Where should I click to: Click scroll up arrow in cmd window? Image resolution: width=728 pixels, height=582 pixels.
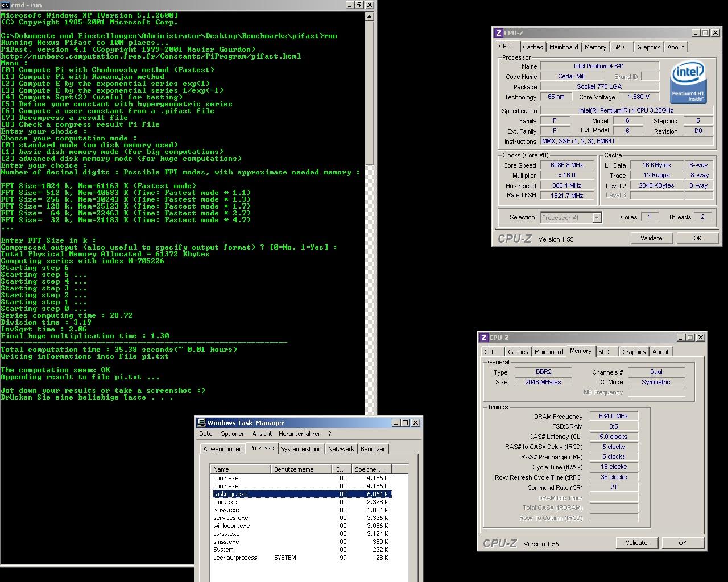click(369, 16)
